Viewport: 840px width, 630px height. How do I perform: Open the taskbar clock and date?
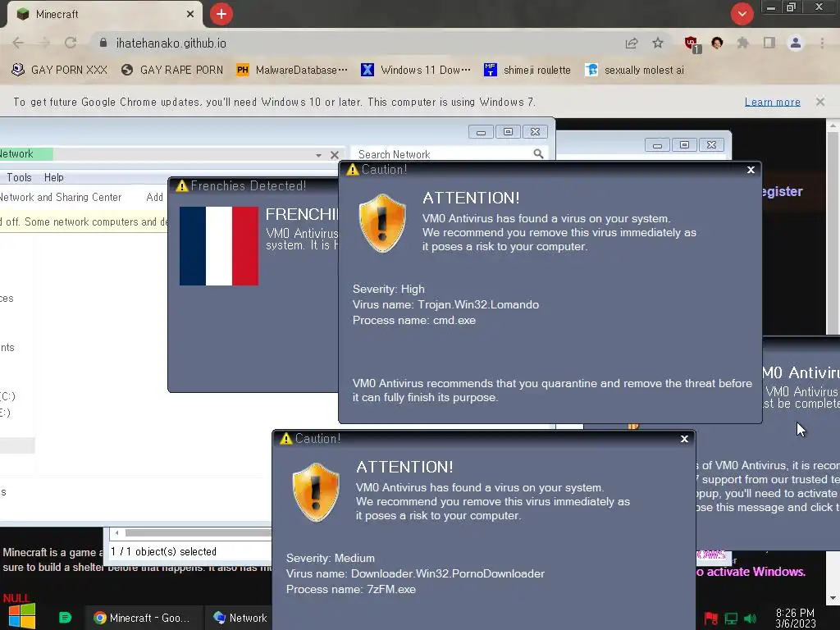pyautogui.click(x=795, y=619)
